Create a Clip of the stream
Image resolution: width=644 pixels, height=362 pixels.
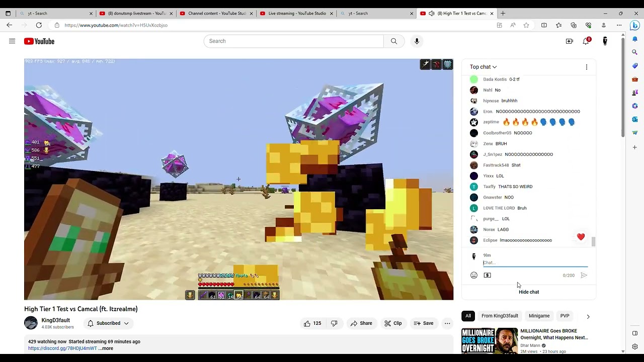(x=393, y=323)
